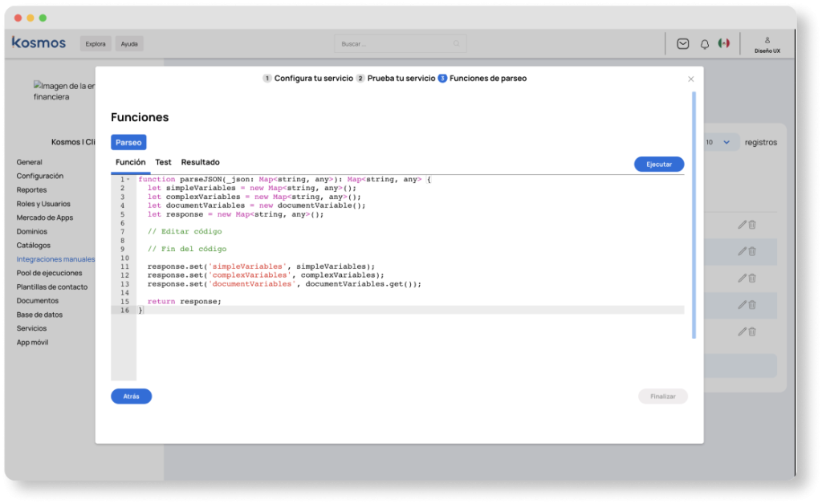
Task: Focus the Buscar search field
Action: (400, 43)
